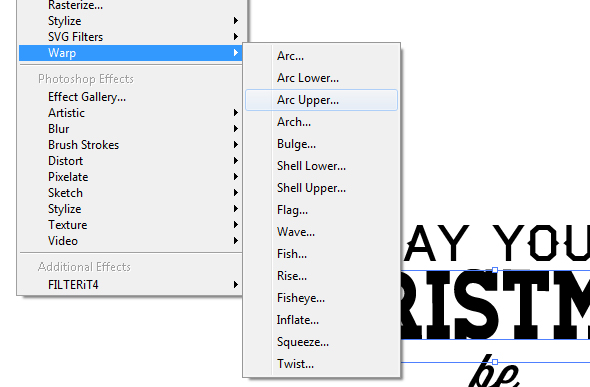Screen dimensions: 590x387
Task: Choose the Squeeze warp effect
Action: coord(321,342)
